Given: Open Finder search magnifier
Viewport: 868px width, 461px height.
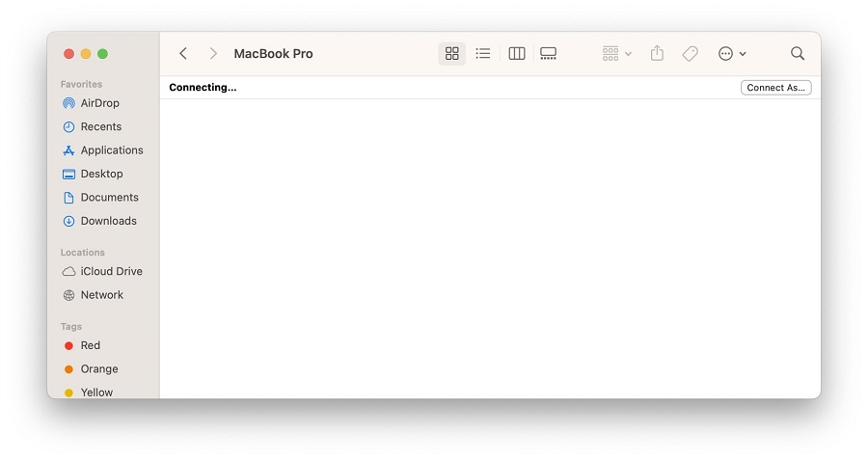Looking at the screenshot, I should coord(798,54).
